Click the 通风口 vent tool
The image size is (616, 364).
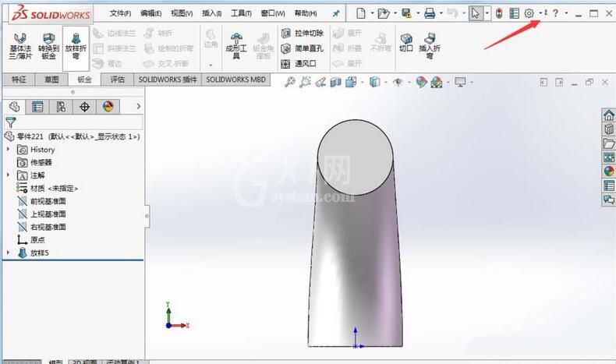[x=299, y=64]
